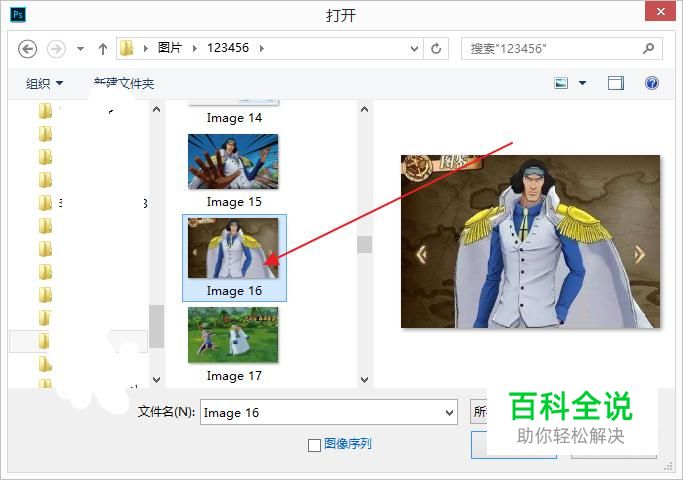Open help with the question-mark icon
The width and height of the screenshot is (683, 480).
652,83
